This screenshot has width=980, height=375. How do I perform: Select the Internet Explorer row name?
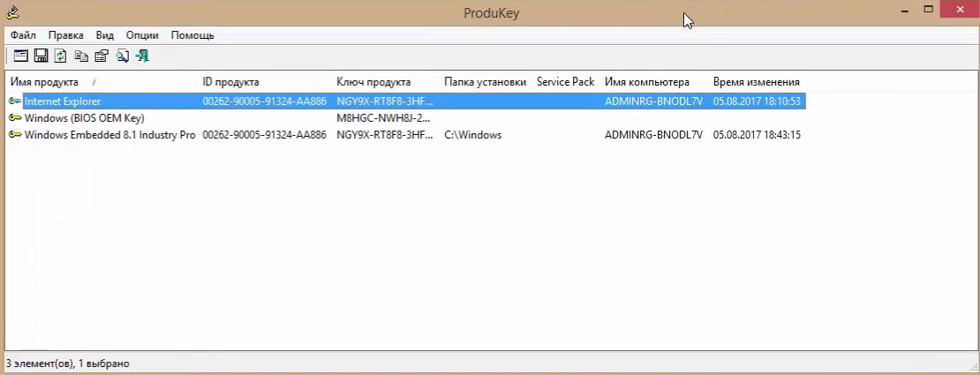pyautogui.click(x=63, y=101)
